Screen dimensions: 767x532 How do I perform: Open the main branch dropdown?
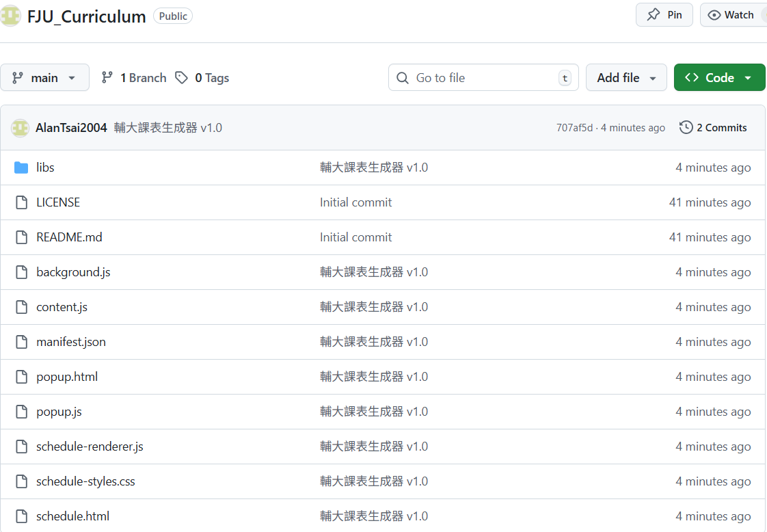pos(44,77)
